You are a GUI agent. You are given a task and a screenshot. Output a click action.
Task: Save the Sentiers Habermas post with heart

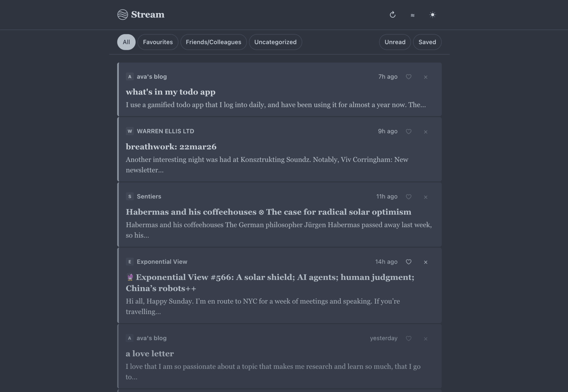tap(409, 197)
